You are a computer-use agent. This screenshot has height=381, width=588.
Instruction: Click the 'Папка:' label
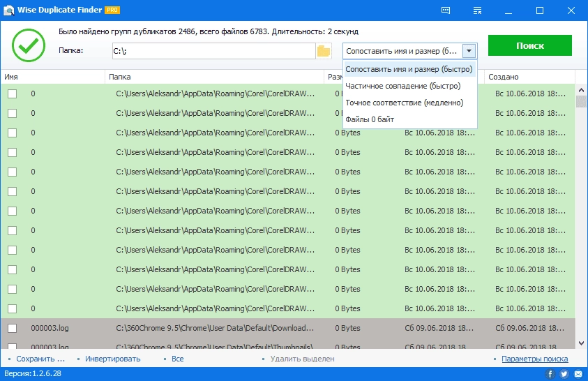pyautogui.click(x=71, y=50)
